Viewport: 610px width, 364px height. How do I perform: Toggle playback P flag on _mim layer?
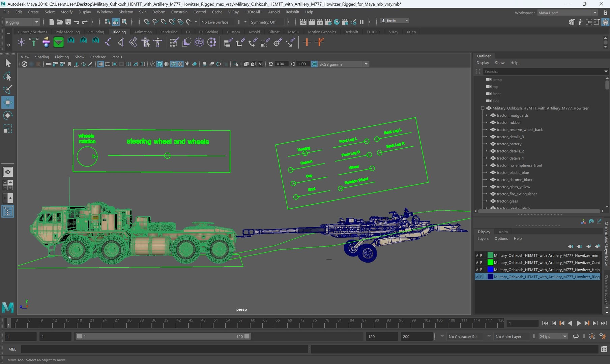(481, 255)
